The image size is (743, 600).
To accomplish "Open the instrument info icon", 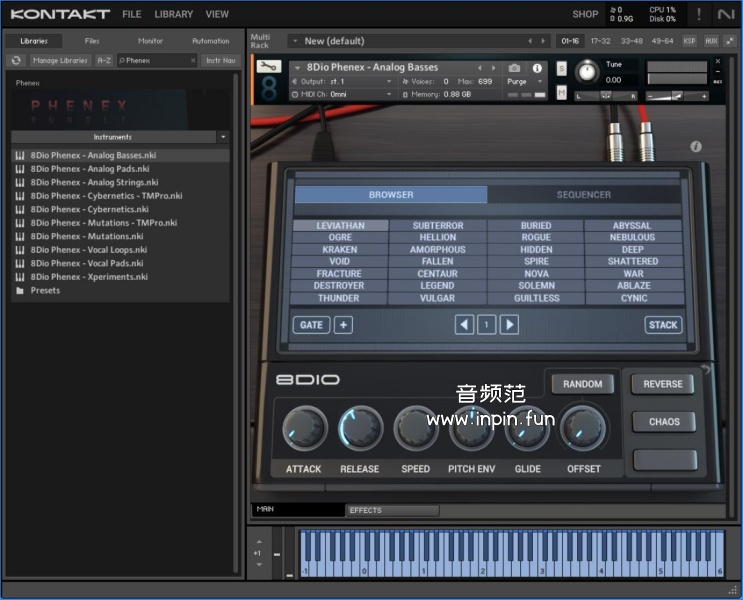I will pyautogui.click(x=537, y=68).
